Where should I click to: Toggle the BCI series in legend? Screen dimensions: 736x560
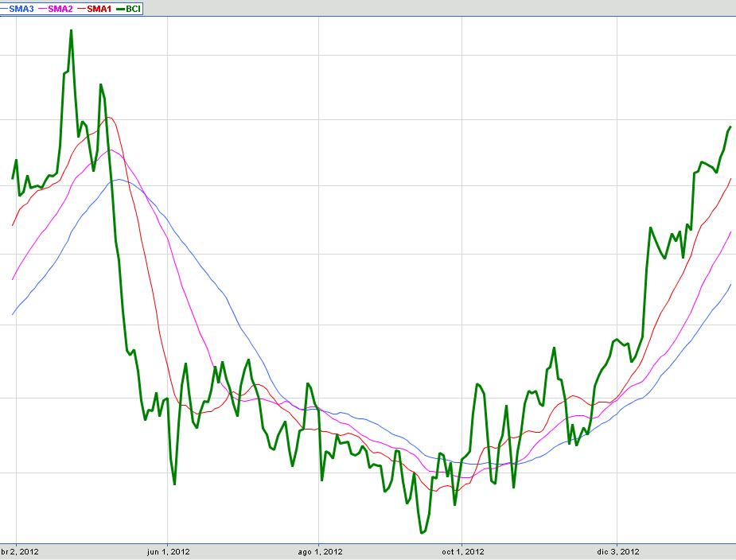point(134,8)
